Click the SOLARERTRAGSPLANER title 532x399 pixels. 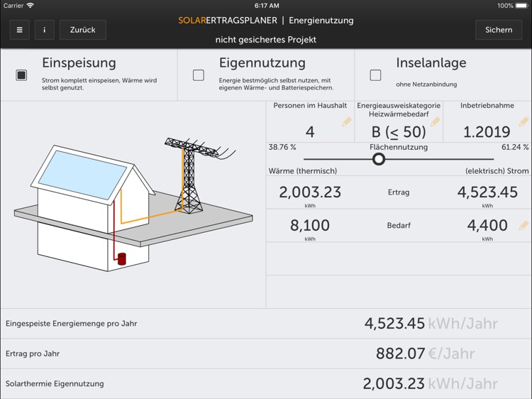228,21
